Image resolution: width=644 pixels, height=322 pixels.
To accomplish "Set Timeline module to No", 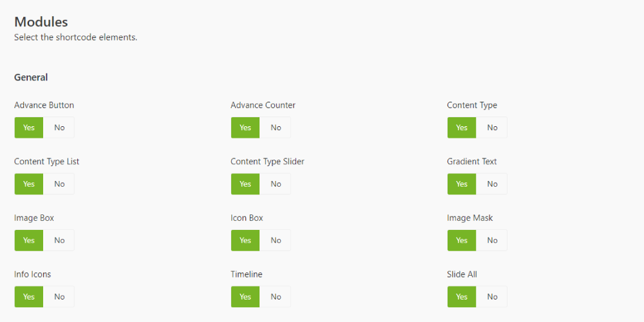I will point(276,297).
